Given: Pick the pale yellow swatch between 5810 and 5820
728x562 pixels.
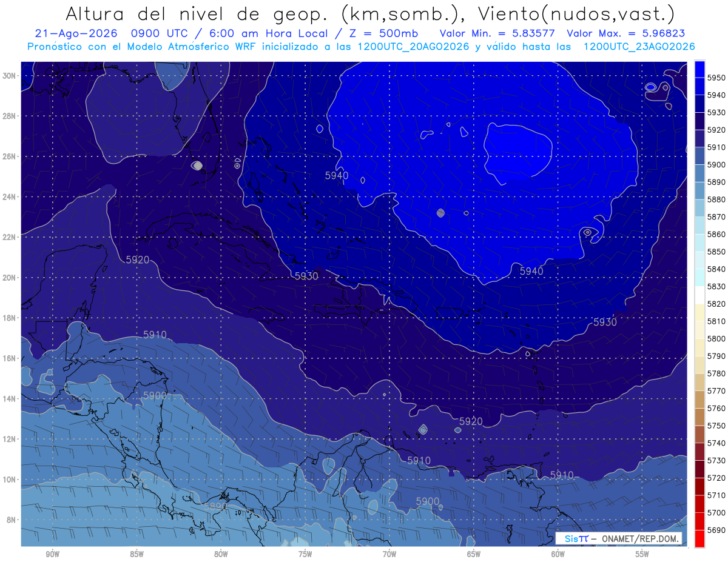Looking at the screenshot, I should click(x=699, y=313).
